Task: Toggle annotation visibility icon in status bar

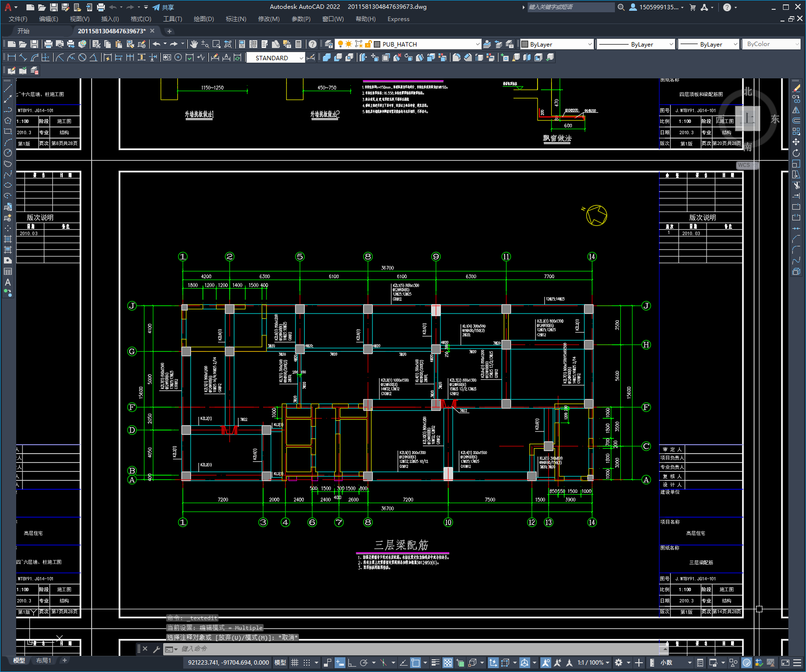Action: pyautogui.click(x=546, y=663)
